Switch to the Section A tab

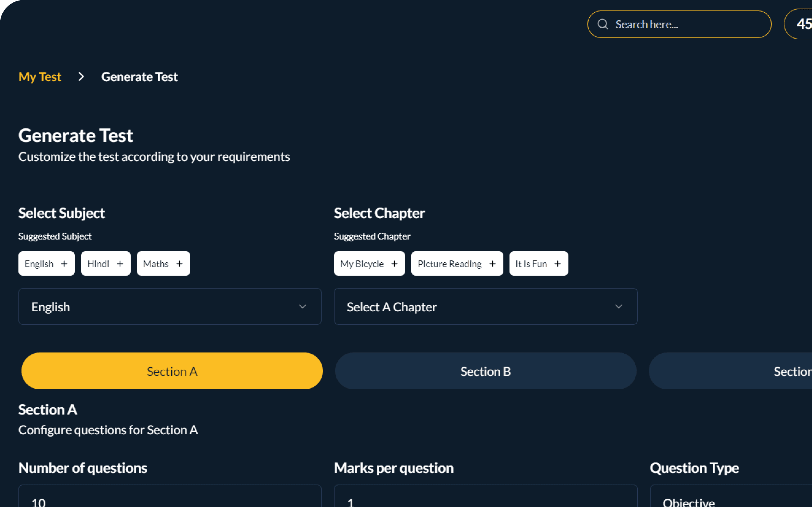[x=172, y=371]
